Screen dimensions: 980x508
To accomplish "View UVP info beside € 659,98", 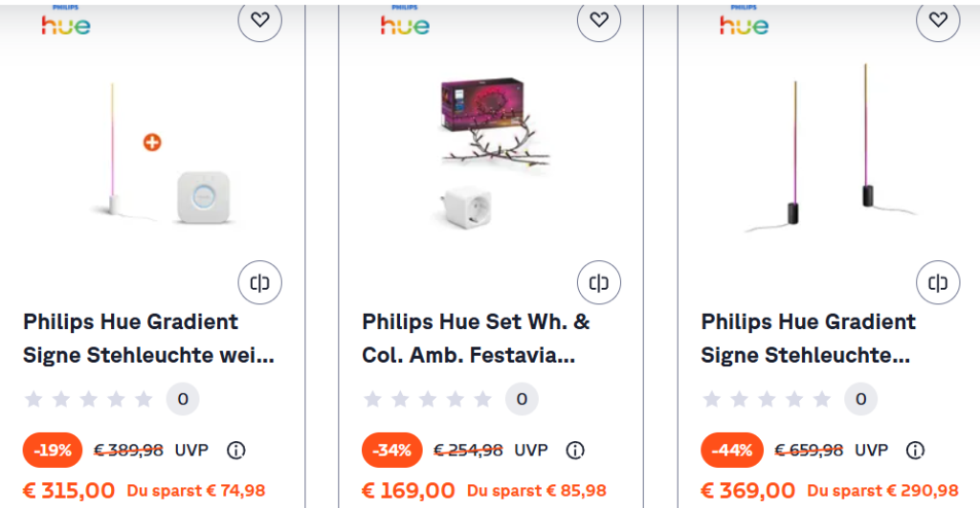I will click(x=915, y=450).
